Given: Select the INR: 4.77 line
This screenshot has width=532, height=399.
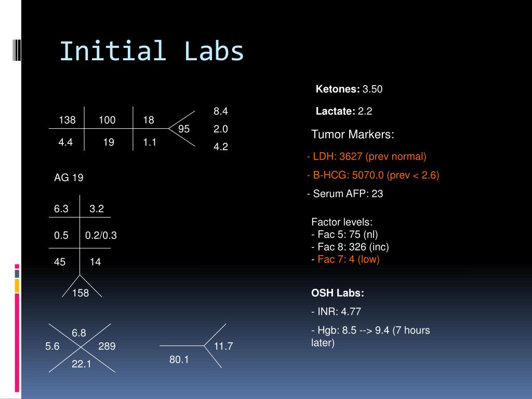Looking at the screenshot, I should point(336,312).
